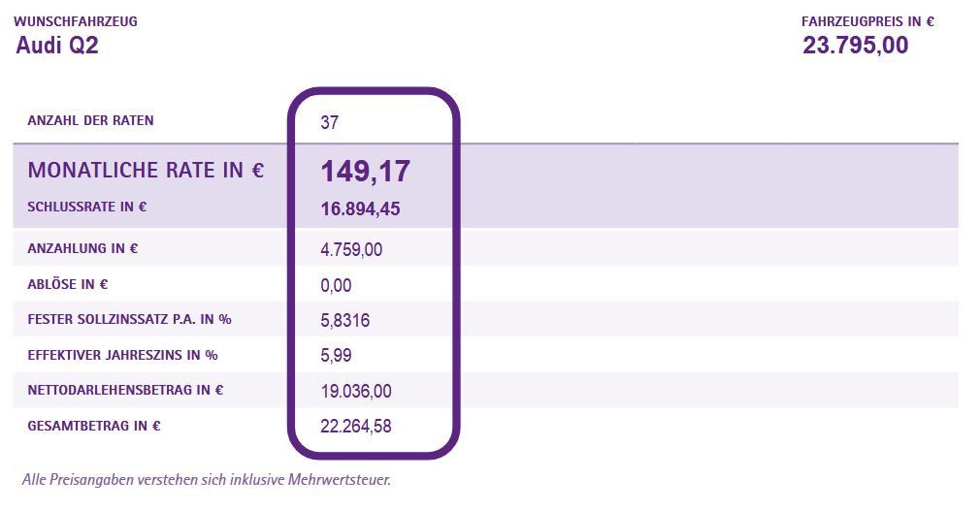
Task: Select the effective annual rate 5,99
Action: point(336,356)
